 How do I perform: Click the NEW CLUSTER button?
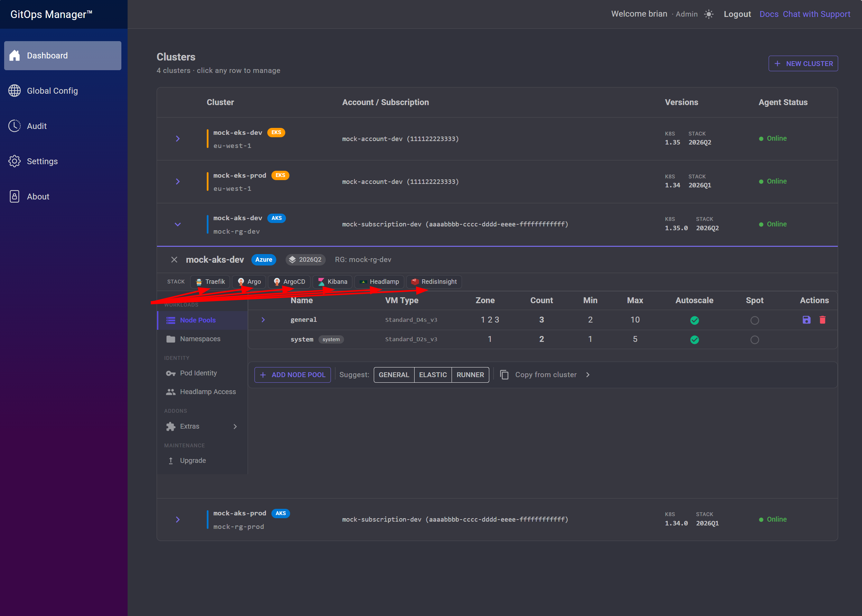803,64
